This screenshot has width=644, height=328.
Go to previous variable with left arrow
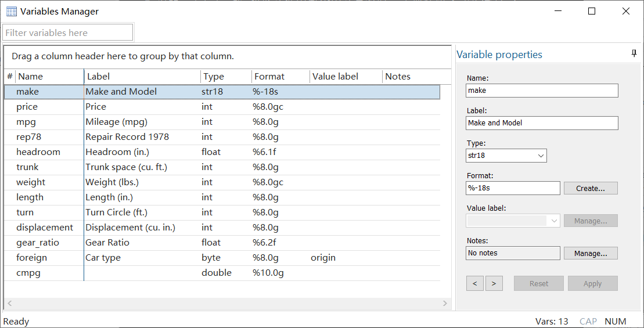[474, 283]
